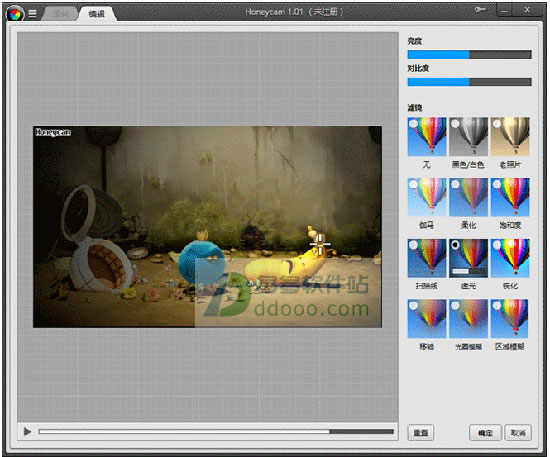Open the hamburger menu
This screenshot has height=457, width=550.
click(x=32, y=14)
